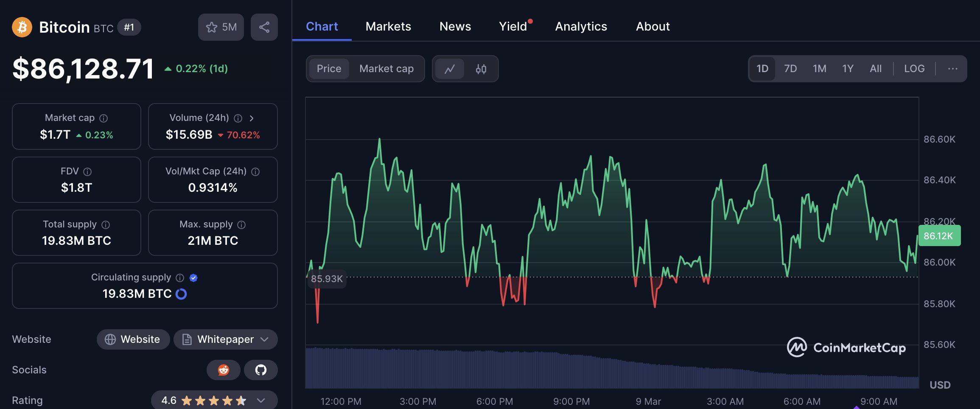The height and width of the screenshot is (409, 980).
Task: Open the News tab
Action: [455, 26]
